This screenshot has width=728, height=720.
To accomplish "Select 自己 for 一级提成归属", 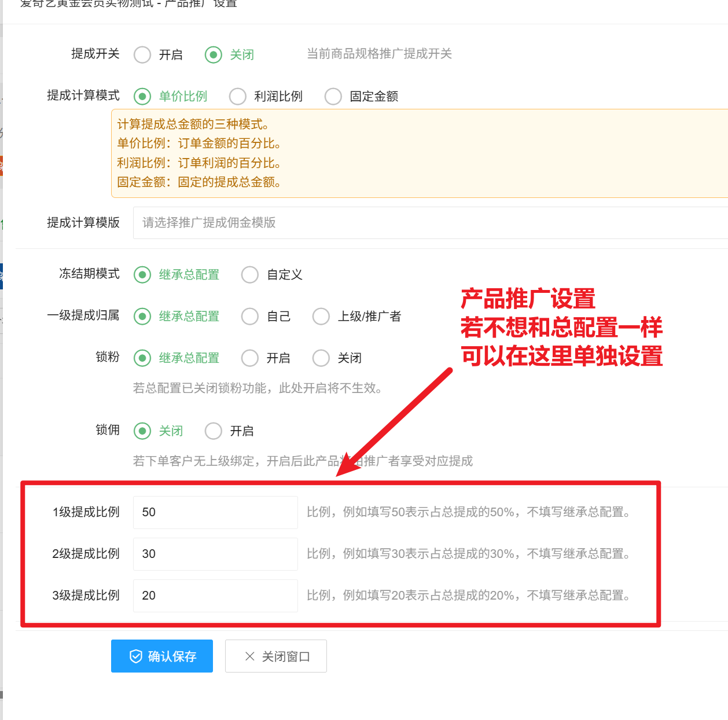I will [250, 317].
